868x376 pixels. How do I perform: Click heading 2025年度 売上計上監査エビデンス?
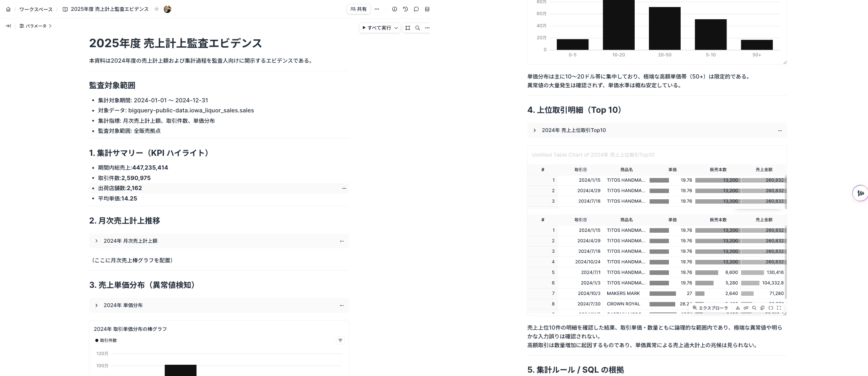175,43
